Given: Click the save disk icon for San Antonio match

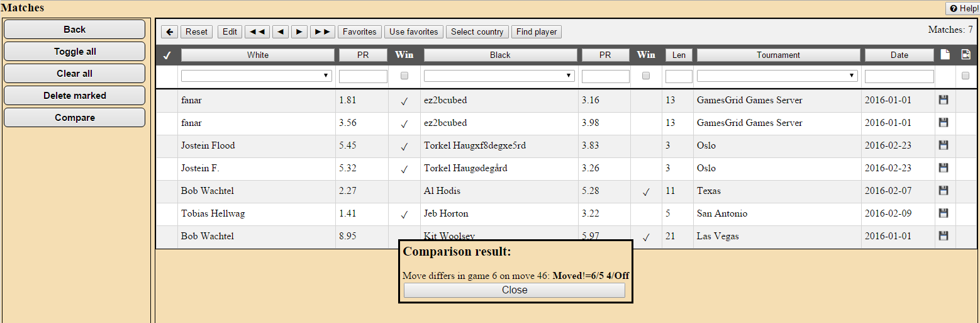Looking at the screenshot, I should point(943,213).
